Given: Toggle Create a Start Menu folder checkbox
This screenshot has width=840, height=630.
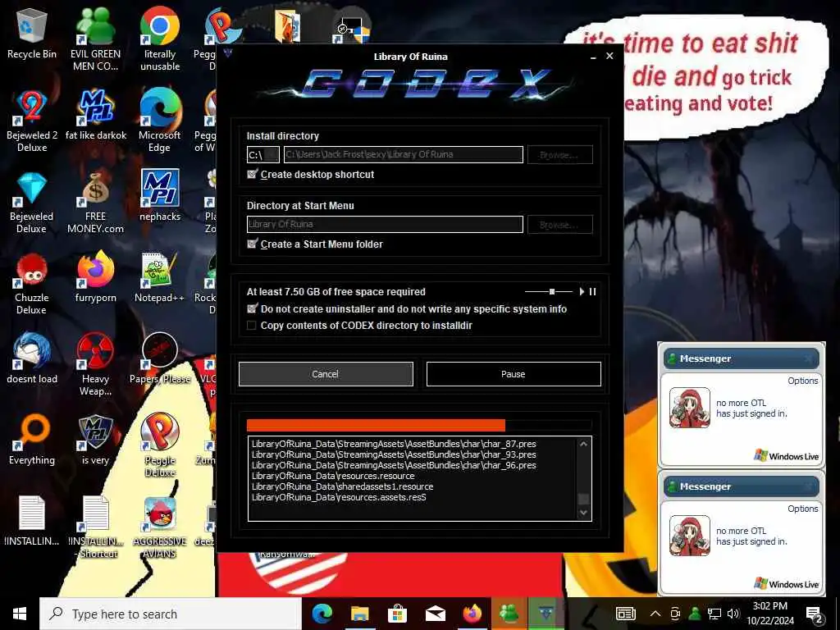Looking at the screenshot, I should 253,244.
